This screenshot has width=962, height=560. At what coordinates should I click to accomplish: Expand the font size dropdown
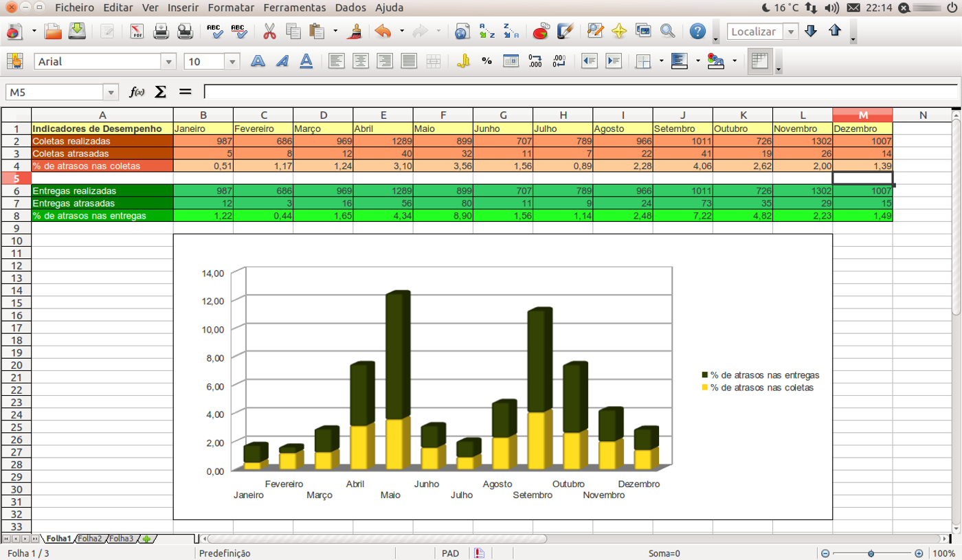click(232, 61)
